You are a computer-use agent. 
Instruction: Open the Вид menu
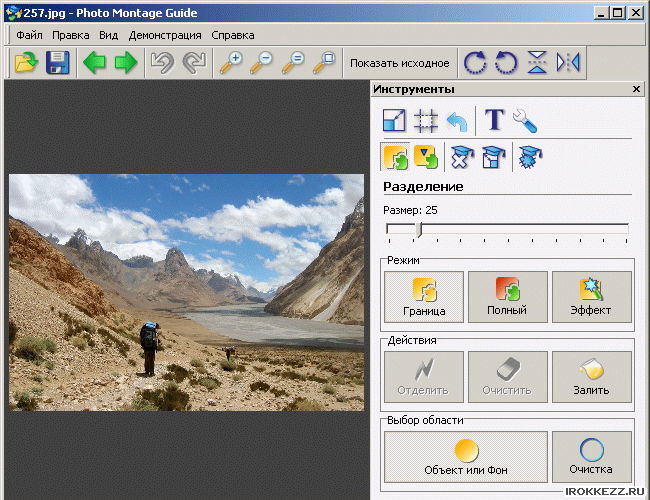point(109,35)
